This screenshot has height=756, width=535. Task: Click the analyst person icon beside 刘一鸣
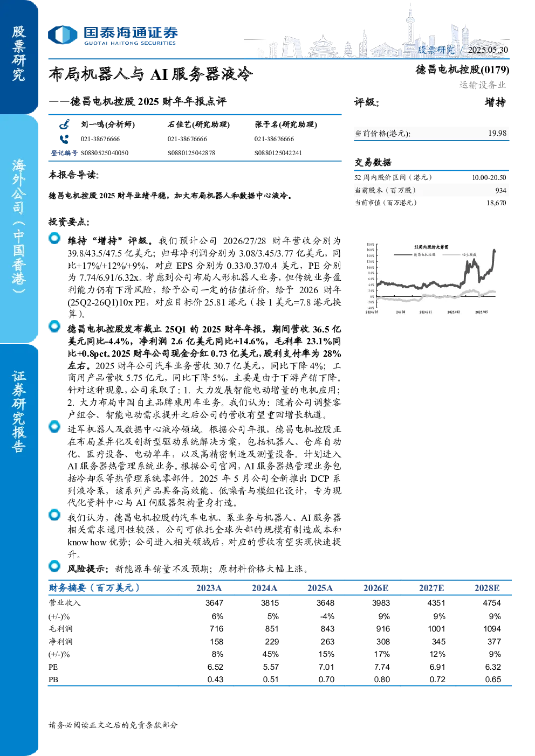pyautogui.click(x=64, y=124)
